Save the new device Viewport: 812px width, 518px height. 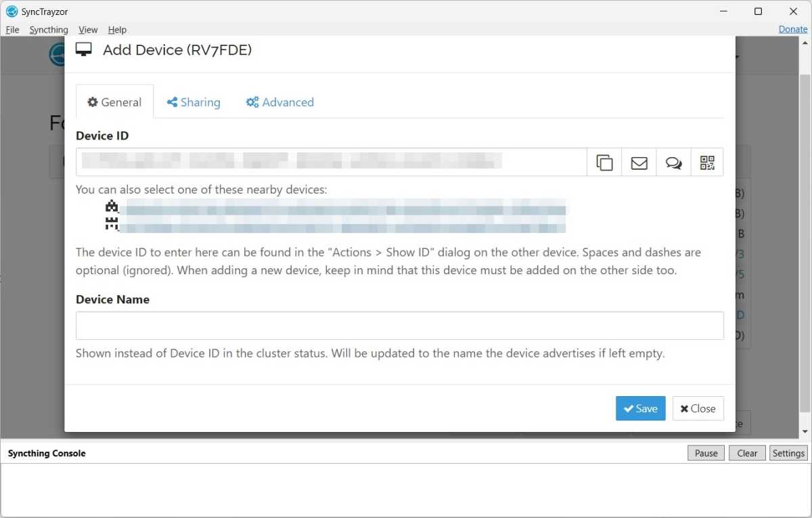click(641, 408)
